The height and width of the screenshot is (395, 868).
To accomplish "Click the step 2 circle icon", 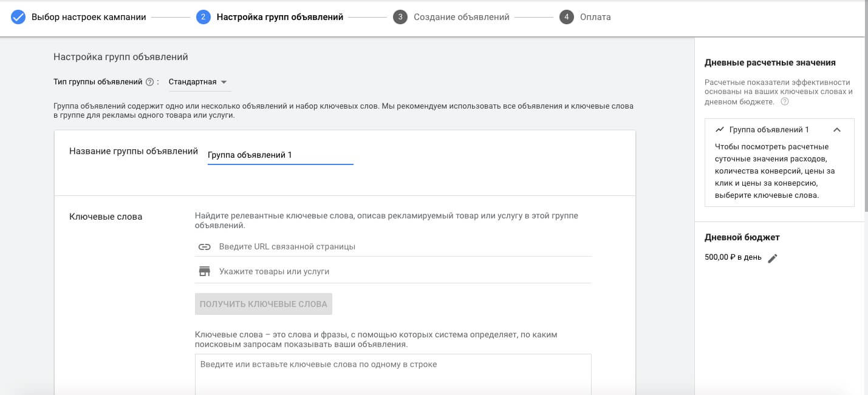I will (x=203, y=17).
